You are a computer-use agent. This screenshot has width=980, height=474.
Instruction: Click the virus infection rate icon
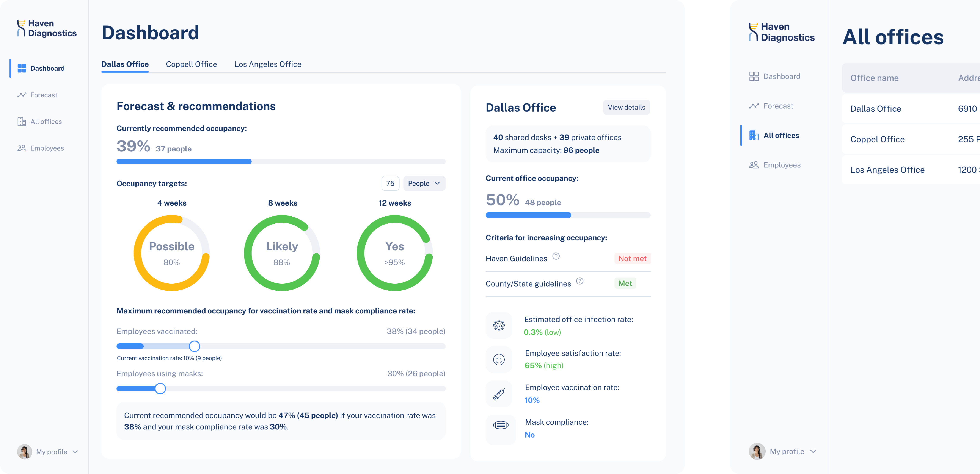499,325
